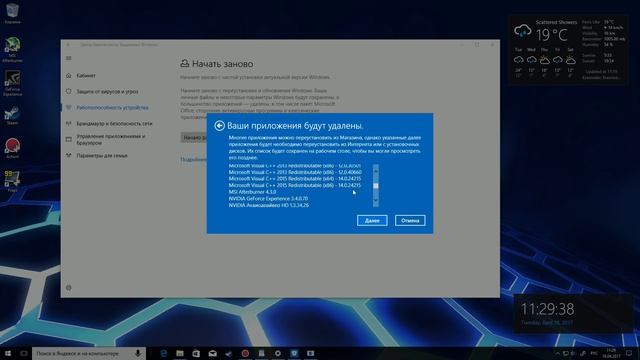This screenshot has height=360, width=640.
Task: Open Параметры для семьи section
Action: coord(102,156)
